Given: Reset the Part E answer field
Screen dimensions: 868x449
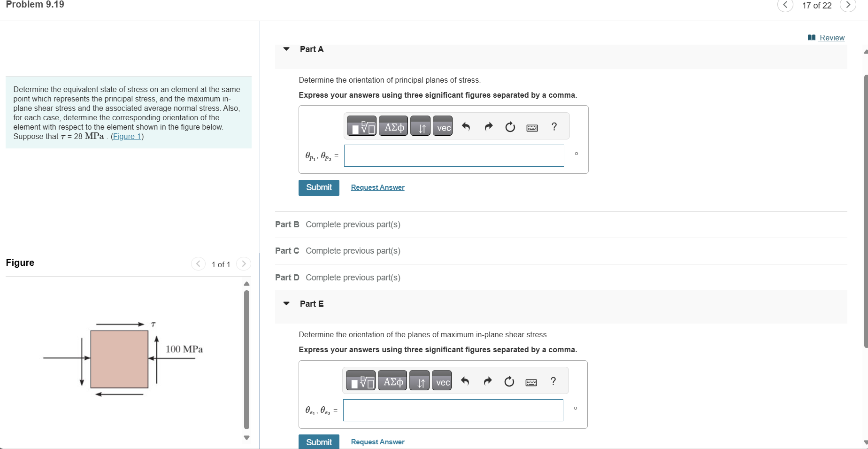Looking at the screenshot, I should tap(509, 381).
